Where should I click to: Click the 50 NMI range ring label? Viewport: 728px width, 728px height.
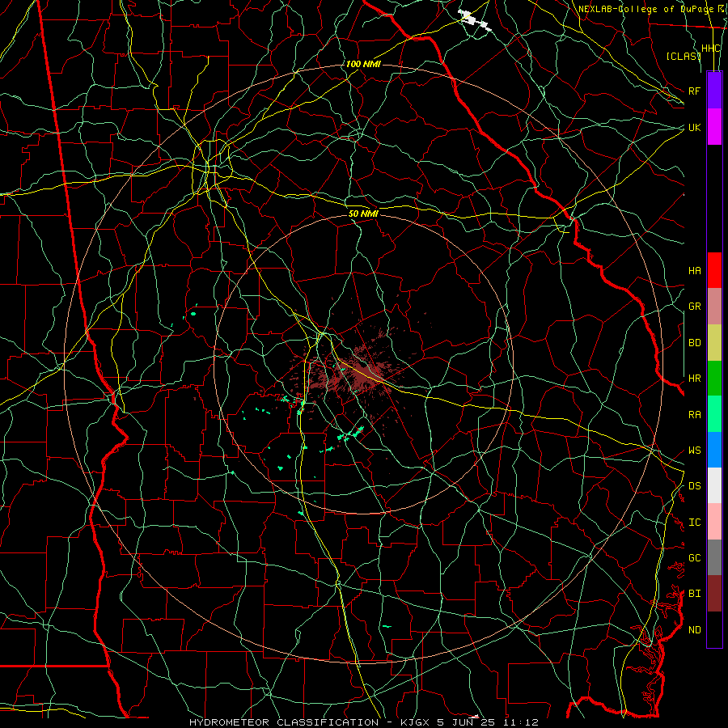(363, 214)
